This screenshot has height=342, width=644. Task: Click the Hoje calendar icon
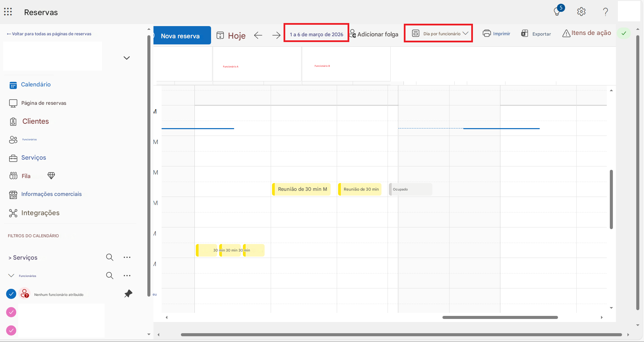[x=220, y=36]
